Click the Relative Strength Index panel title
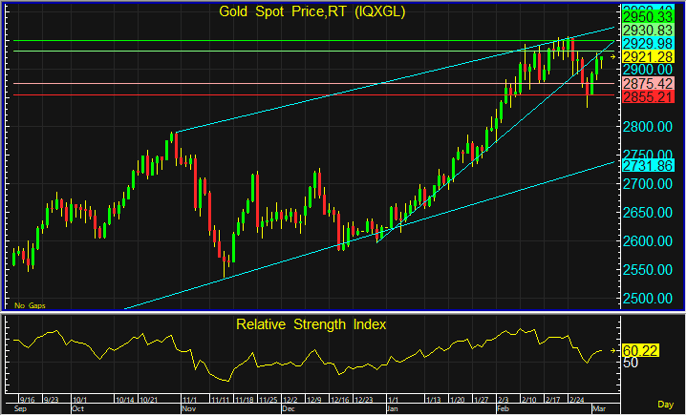Screen dimensions: 687x416 click(x=310, y=324)
